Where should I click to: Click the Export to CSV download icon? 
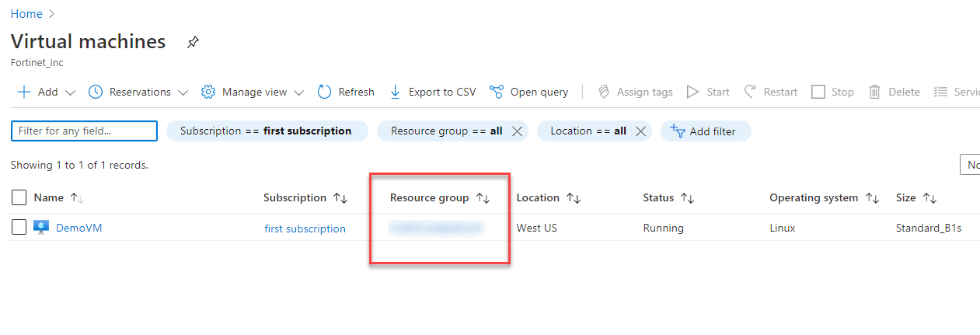(x=395, y=92)
